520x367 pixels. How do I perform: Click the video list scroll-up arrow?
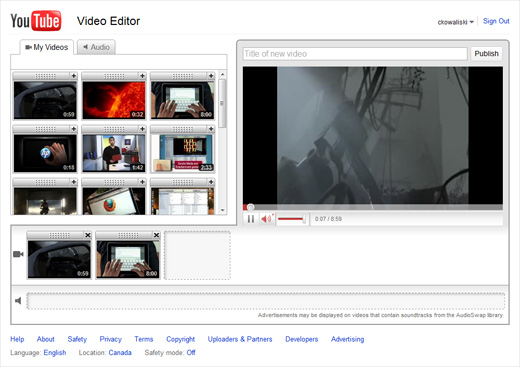coord(223,75)
